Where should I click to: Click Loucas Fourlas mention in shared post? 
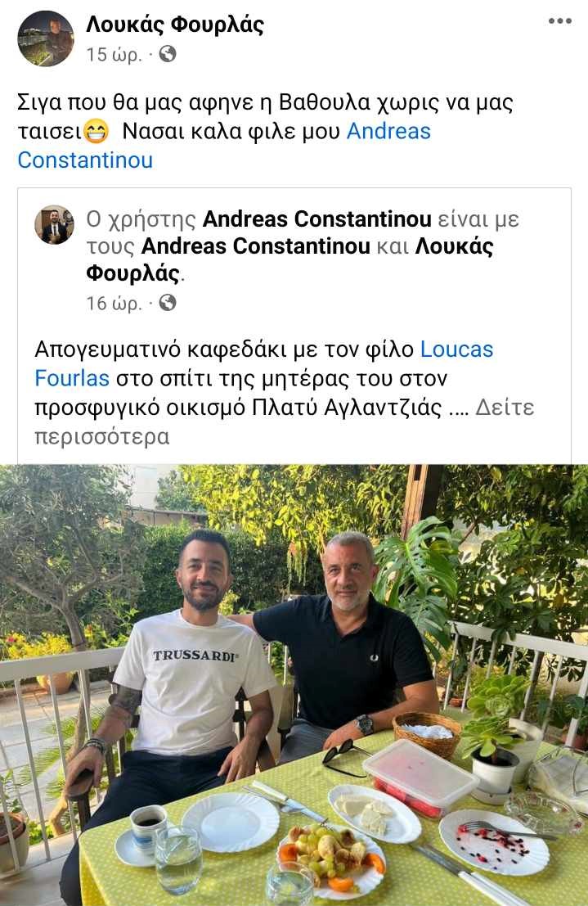(264, 363)
